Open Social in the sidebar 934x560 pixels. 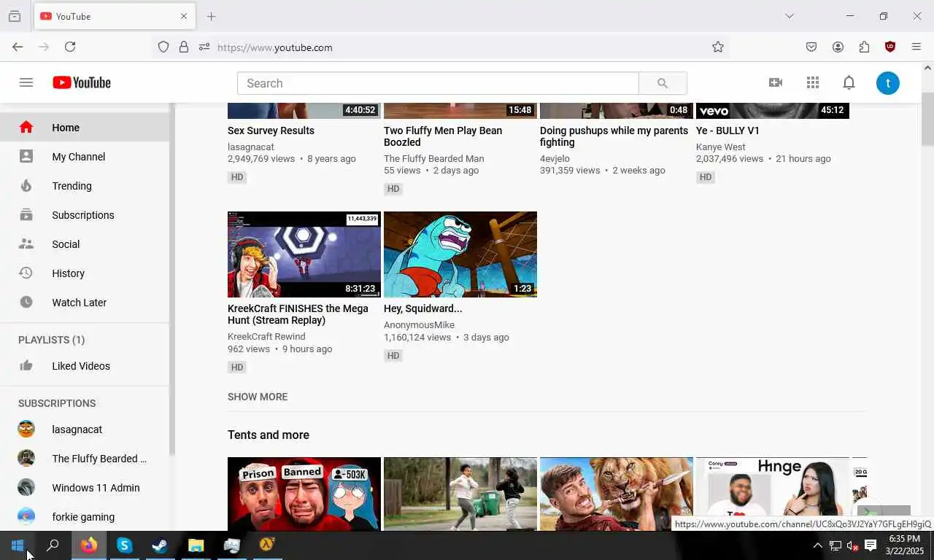(85, 244)
